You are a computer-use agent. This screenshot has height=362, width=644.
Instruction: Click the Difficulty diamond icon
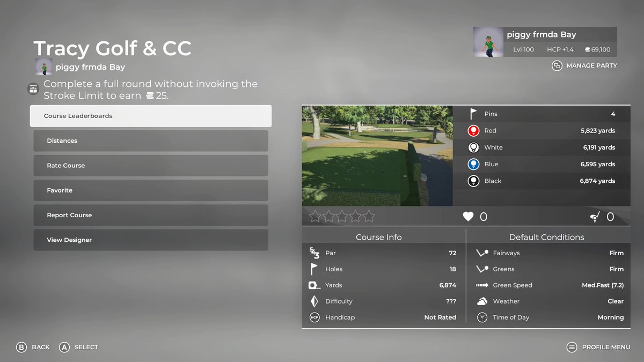[x=314, y=301]
